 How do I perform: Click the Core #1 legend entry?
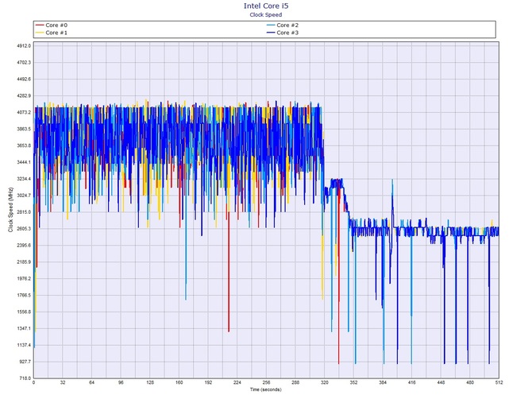tap(52, 33)
